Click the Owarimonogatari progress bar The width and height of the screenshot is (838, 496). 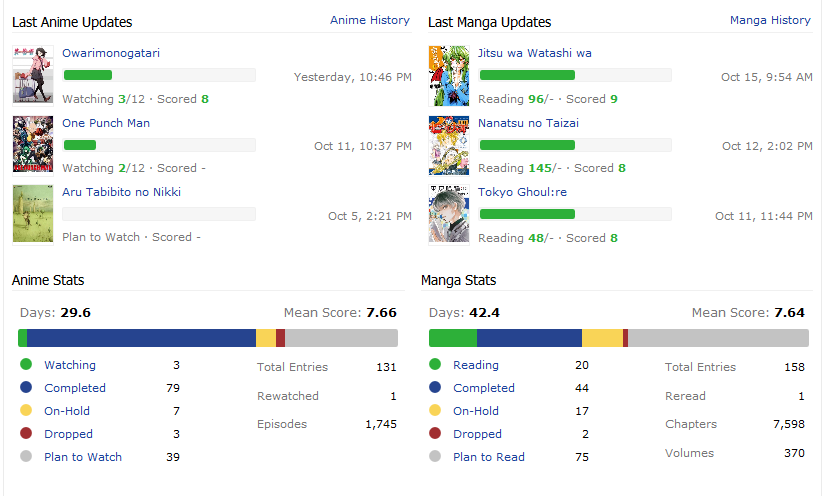[159, 75]
